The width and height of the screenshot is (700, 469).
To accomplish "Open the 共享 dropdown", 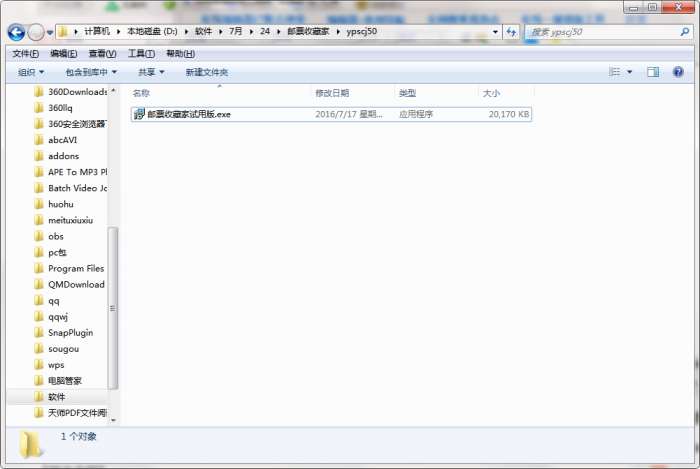I will pos(151,72).
